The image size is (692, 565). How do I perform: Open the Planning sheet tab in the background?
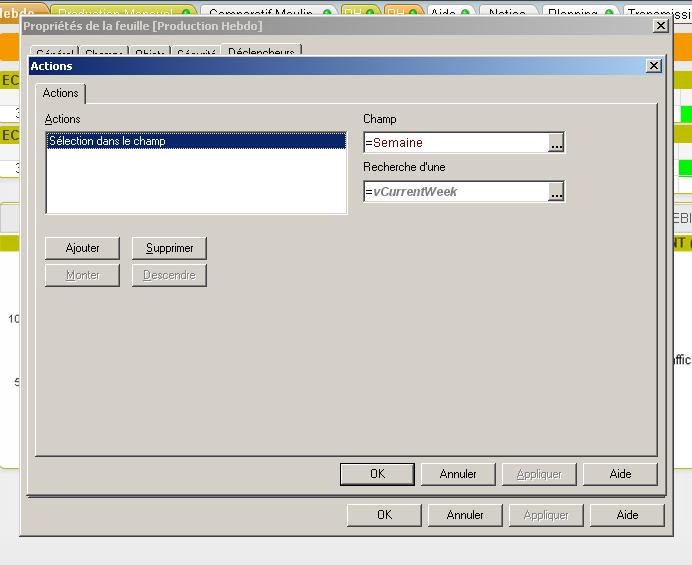[x=580, y=11]
